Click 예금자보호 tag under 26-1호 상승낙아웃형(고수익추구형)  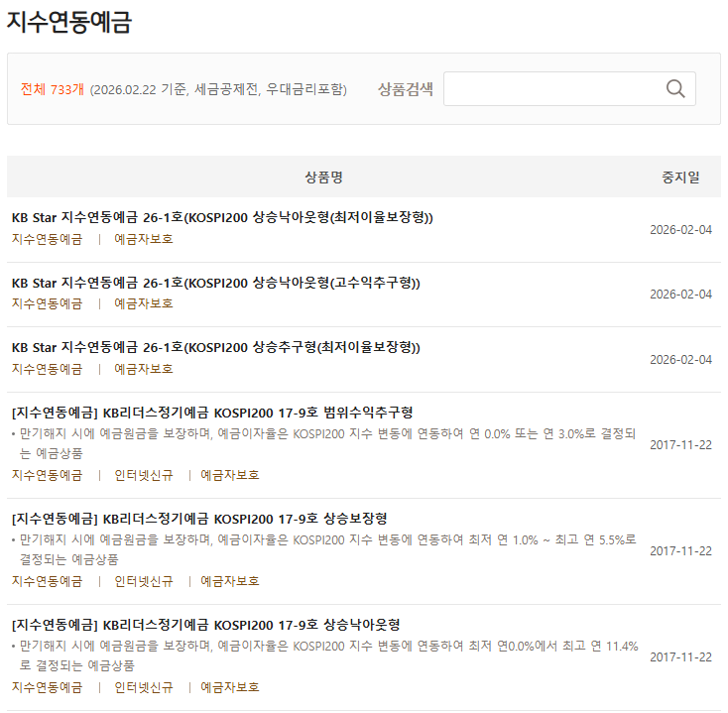click(x=144, y=303)
